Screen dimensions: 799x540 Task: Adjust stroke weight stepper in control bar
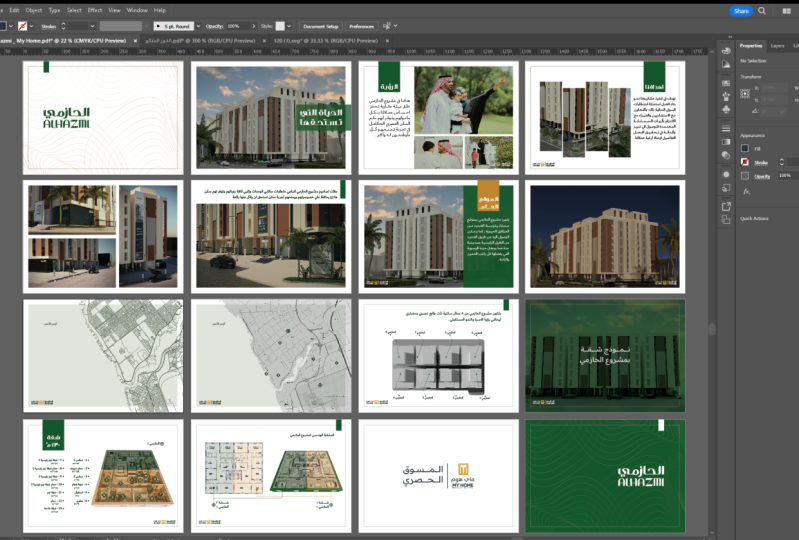click(63, 26)
